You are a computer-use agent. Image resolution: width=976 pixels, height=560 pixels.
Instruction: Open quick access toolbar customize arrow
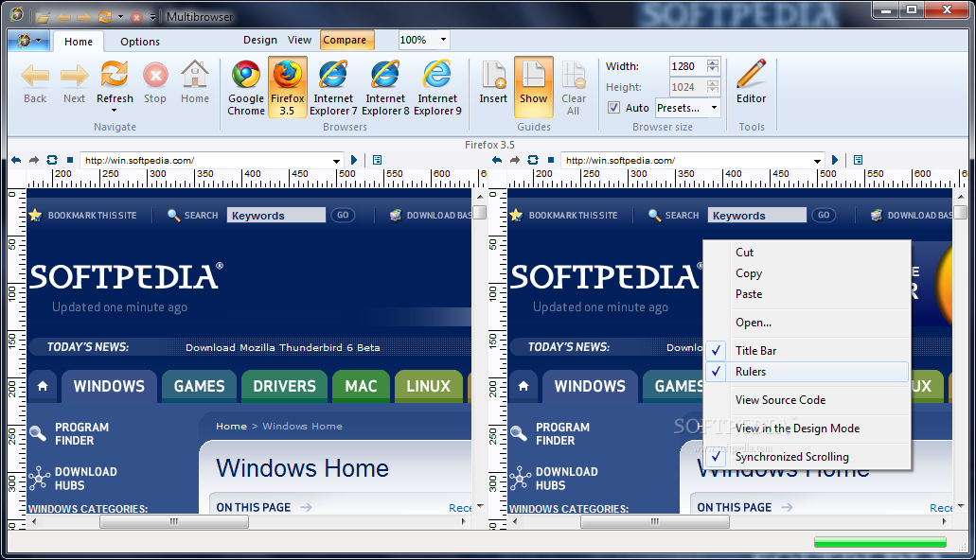(x=152, y=17)
